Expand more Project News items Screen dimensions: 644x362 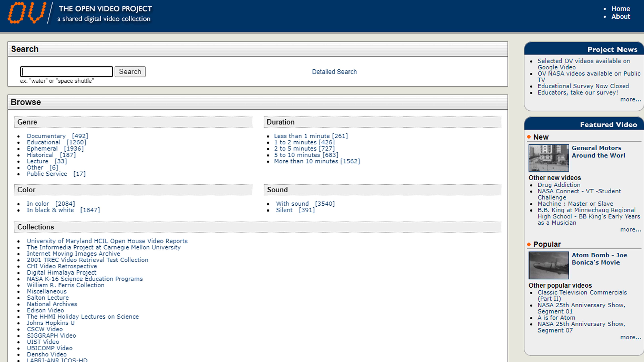(630, 99)
